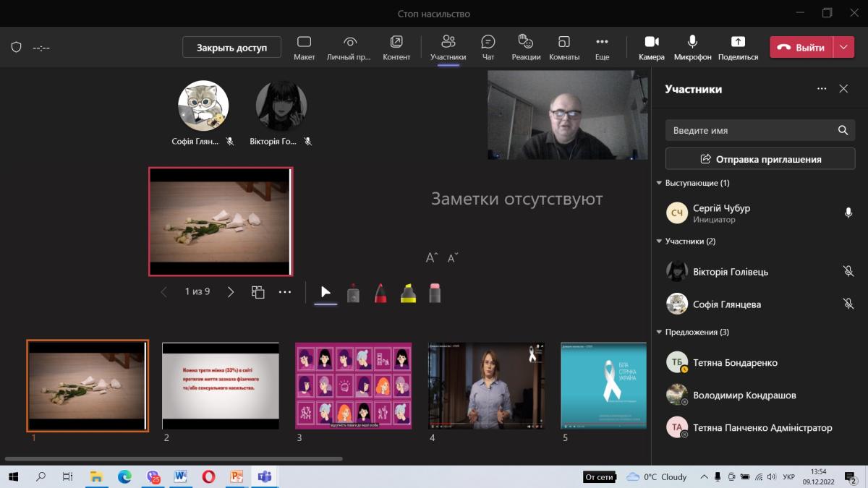Toggle the Camera off

651,47
